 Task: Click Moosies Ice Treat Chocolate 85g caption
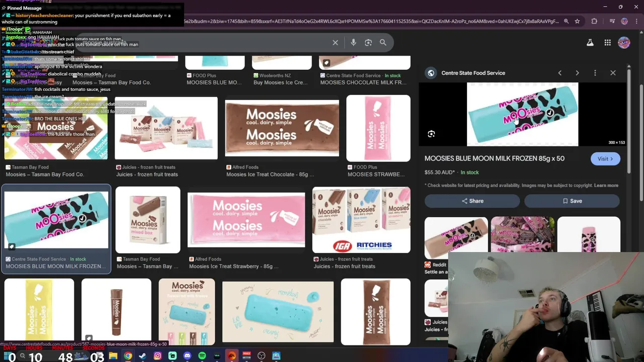tap(270, 174)
